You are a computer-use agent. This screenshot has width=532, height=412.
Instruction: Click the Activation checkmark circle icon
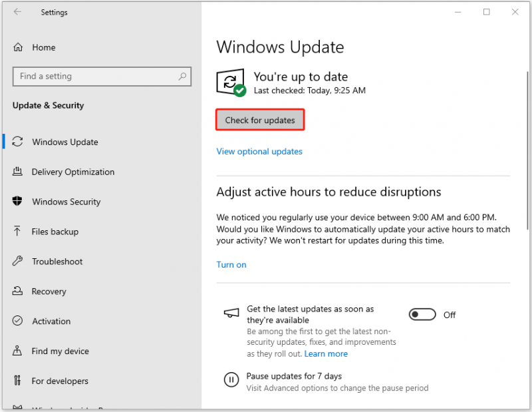click(18, 321)
